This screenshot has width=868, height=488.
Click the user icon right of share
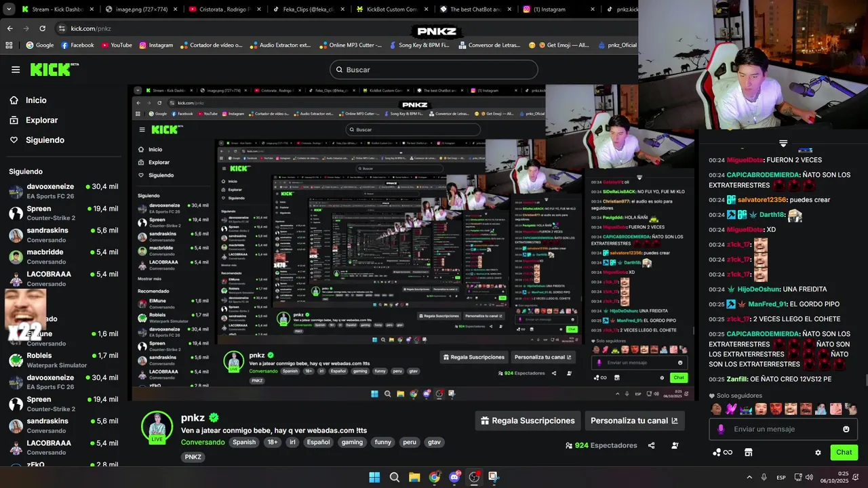pyautogui.click(x=675, y=445)
